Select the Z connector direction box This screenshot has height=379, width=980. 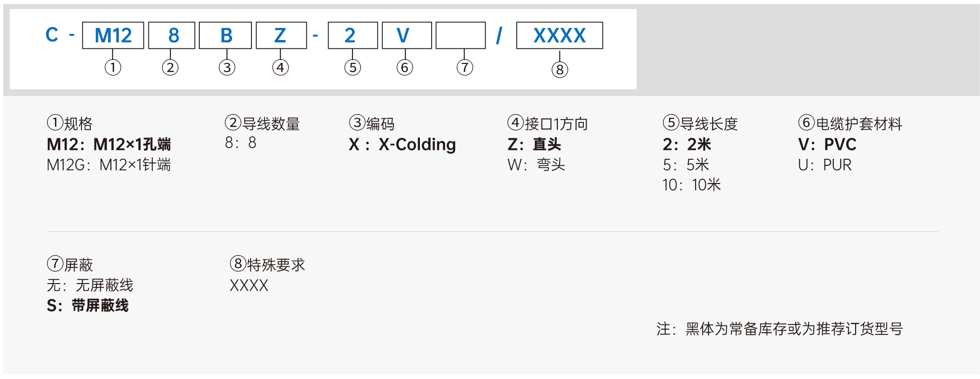click(x=281, y=35)
